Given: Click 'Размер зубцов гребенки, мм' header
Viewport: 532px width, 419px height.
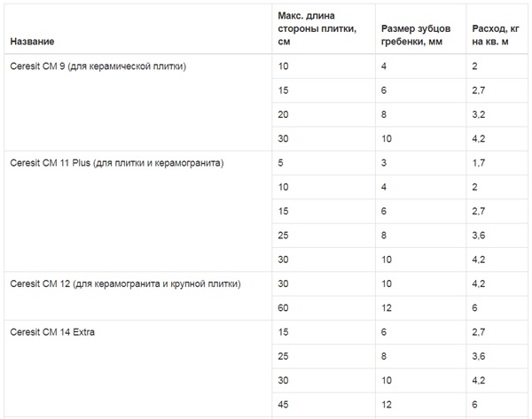Looking at the screenshot, I should (416, 35).
